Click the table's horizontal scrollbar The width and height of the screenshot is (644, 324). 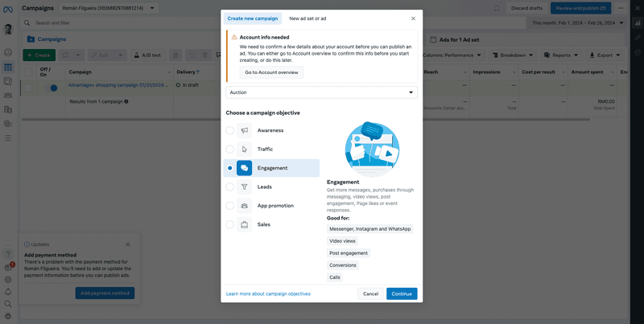coord(306,119)
